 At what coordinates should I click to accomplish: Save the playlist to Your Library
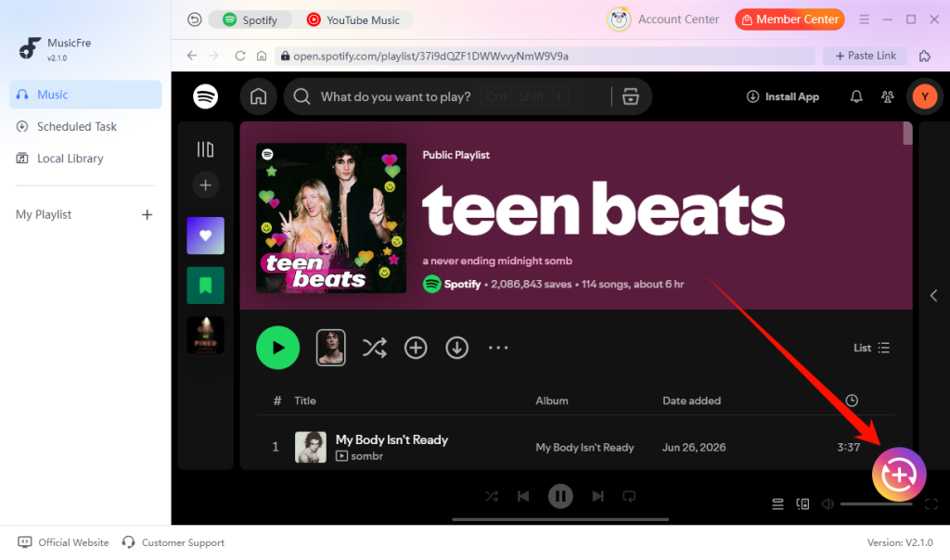(416, 348)
